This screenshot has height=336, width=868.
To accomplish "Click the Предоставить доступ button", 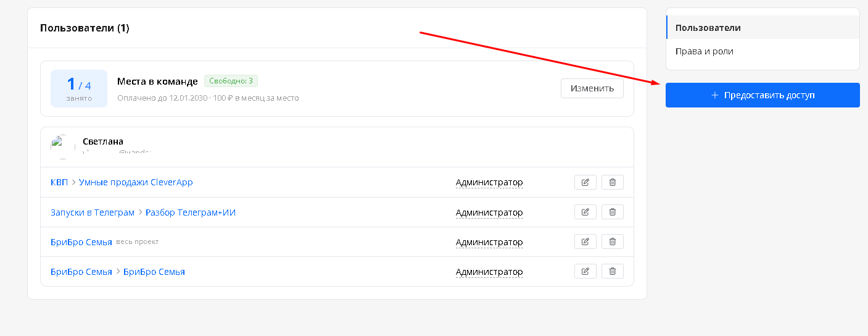I will [x=763, y=95].
